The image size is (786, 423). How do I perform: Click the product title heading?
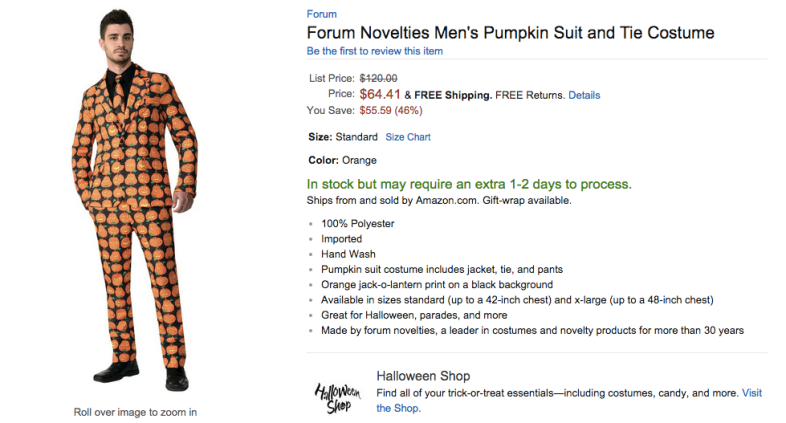[x=510, y=33]
